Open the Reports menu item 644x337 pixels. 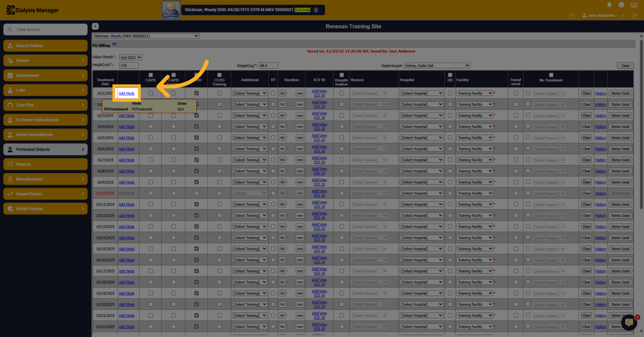(45, 164)
